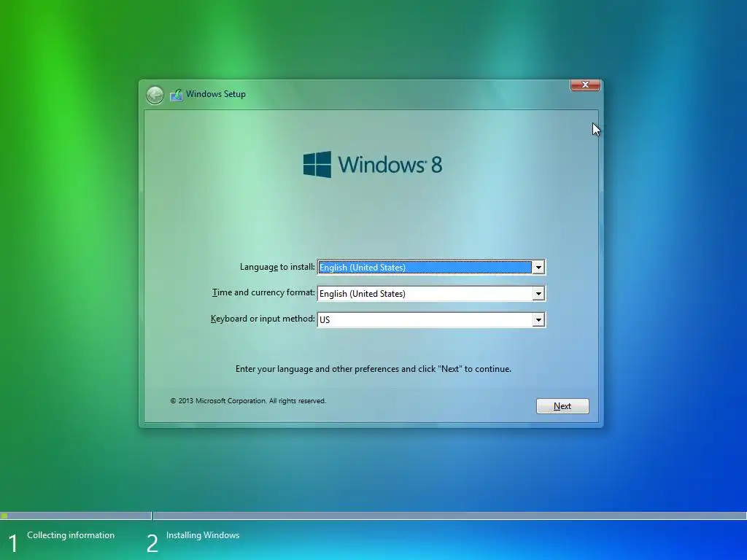The image size is (747, 560).
Task: Open the Keyboard or input method dropdown arrow
Action: [538, 320]
